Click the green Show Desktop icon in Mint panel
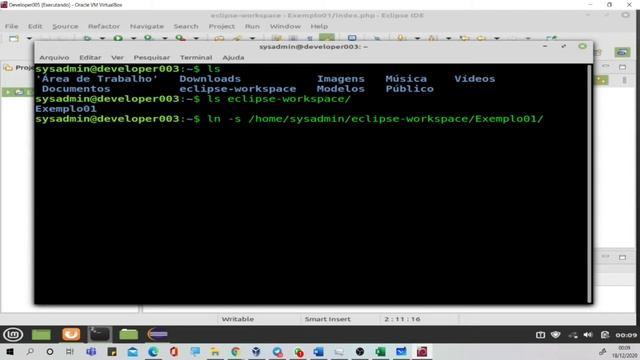Viewport: 640px width, 360px height. (41, 335)
